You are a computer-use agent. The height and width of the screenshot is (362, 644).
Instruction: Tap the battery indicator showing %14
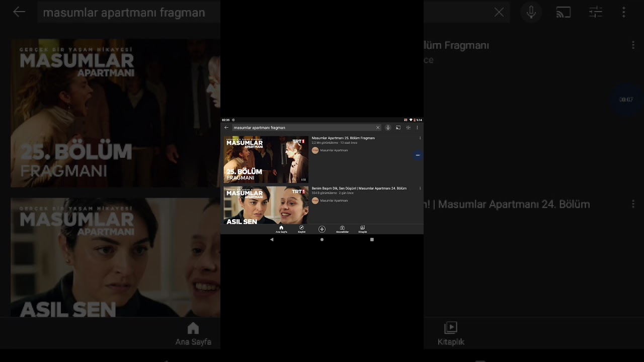tap(418, 120)
